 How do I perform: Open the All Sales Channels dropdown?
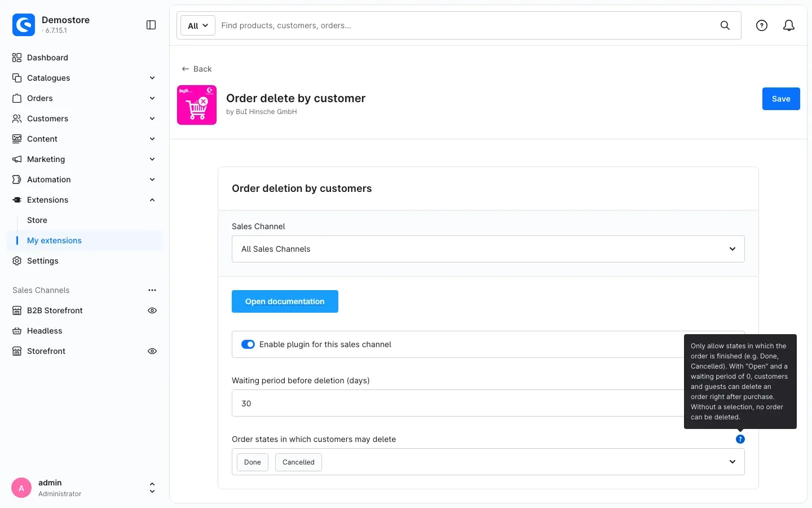pos(488,249)
